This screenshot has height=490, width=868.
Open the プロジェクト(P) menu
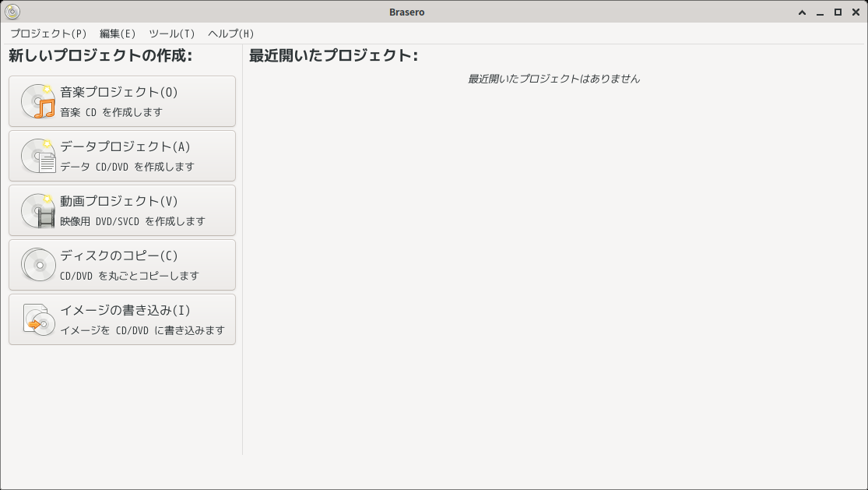(x=48, y=33)
